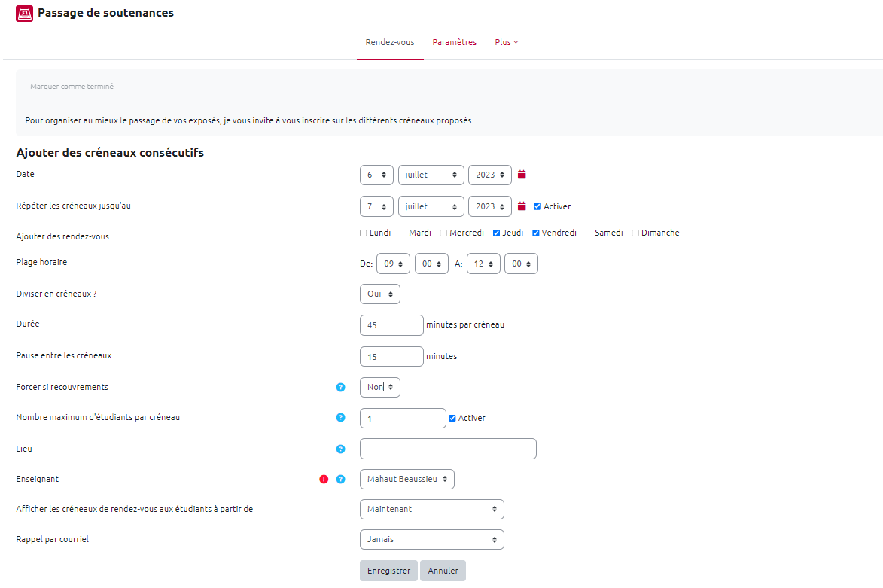Open the calendar picker for the Date field
Screen dimensions: 883x588
pos(522,175)
